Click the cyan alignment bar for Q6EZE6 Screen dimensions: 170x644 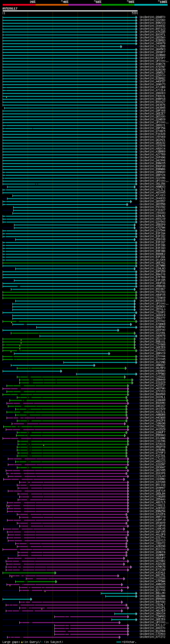[124, 620]
